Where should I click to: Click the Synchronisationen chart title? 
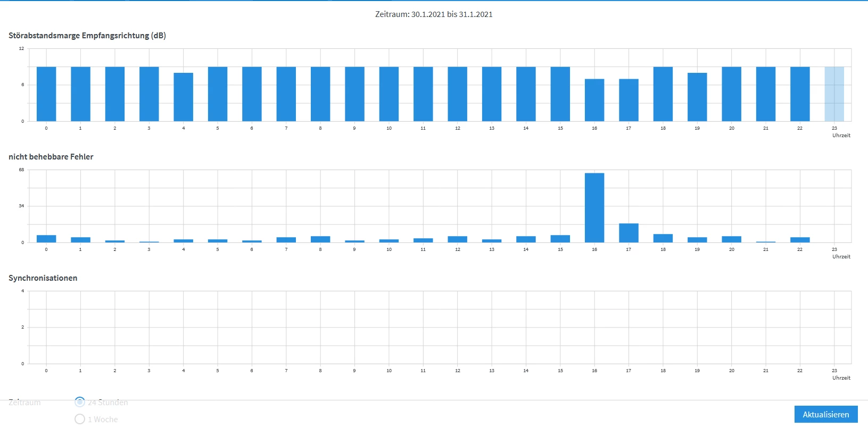pos(43,278)
